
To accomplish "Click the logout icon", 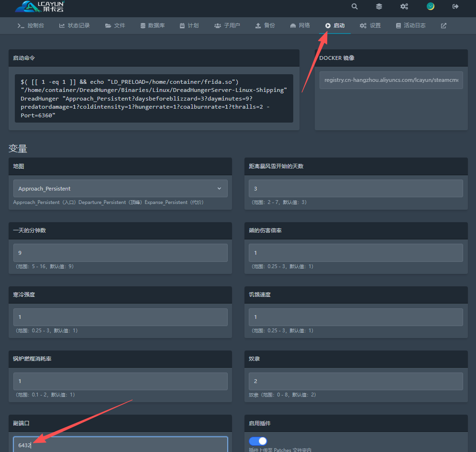I will [455, 6].
